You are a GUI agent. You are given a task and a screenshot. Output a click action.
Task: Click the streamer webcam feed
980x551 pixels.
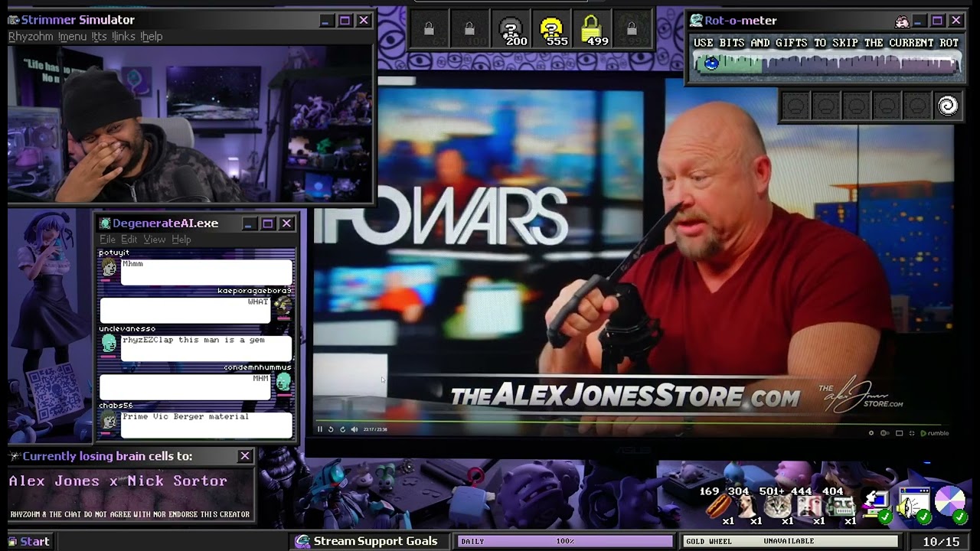click(190, 124)
